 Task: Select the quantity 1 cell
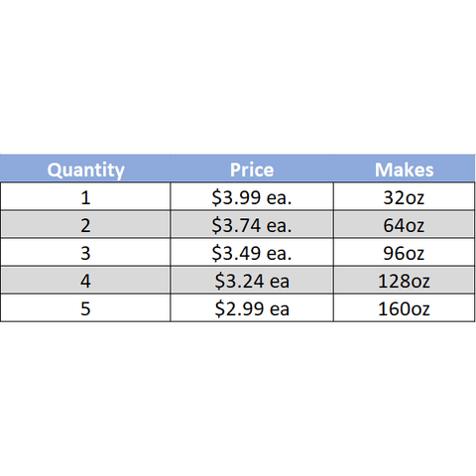tap(85, 196)
